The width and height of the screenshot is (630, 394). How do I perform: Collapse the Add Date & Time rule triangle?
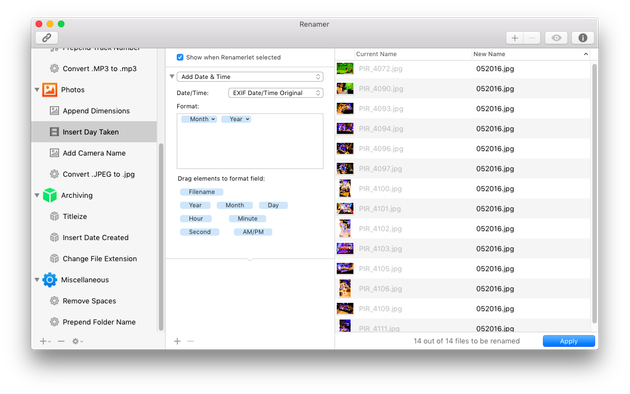tap(172, 76)
